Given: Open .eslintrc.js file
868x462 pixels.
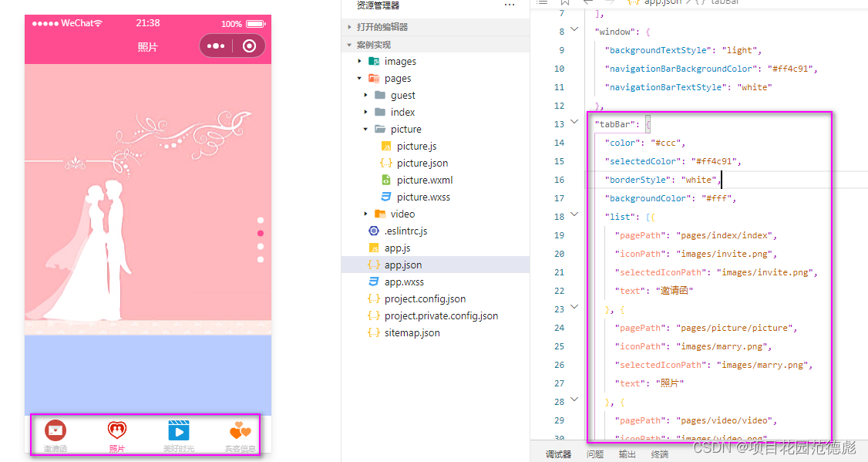Looking at the screenshot, I should [405, 231].
